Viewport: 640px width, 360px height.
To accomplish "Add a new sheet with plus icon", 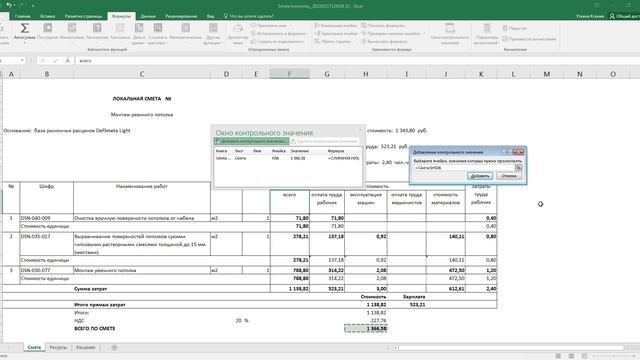I will click(x=114, y=347).
